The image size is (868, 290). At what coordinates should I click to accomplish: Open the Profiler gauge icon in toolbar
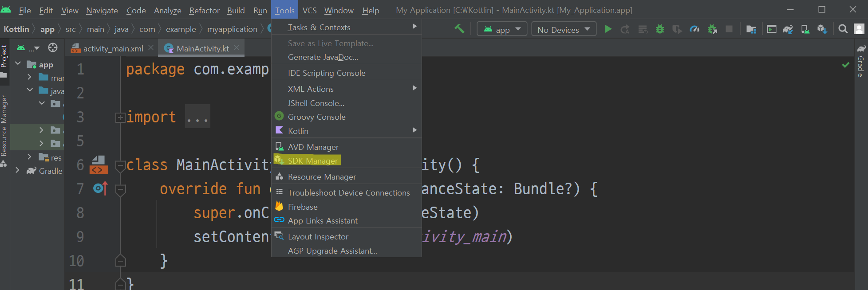coord(694,29)
